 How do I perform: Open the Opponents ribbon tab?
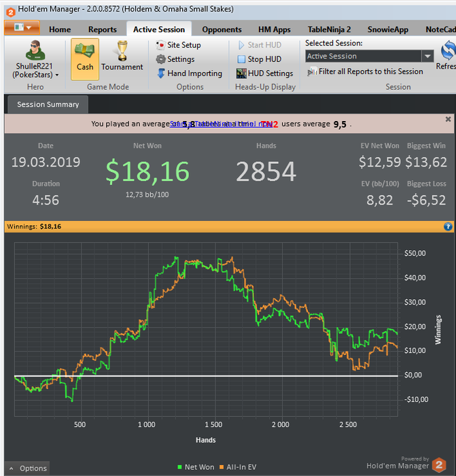point(222,29)
